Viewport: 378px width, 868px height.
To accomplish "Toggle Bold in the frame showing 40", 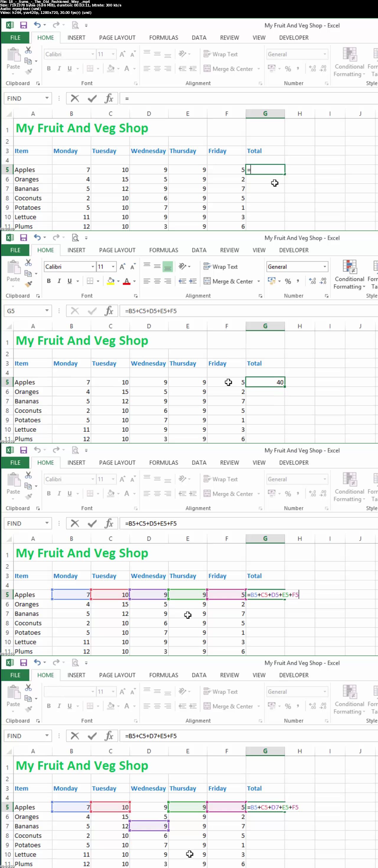I will pos(49,281).
